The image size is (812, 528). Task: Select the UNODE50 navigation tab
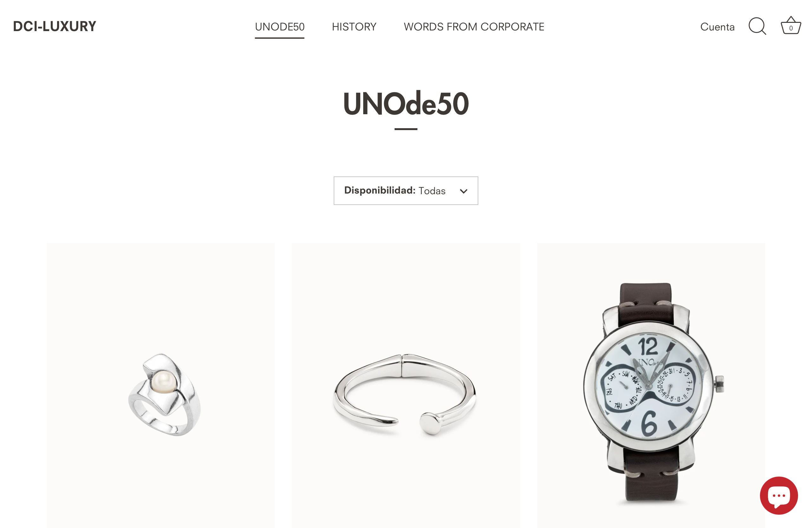279,27
